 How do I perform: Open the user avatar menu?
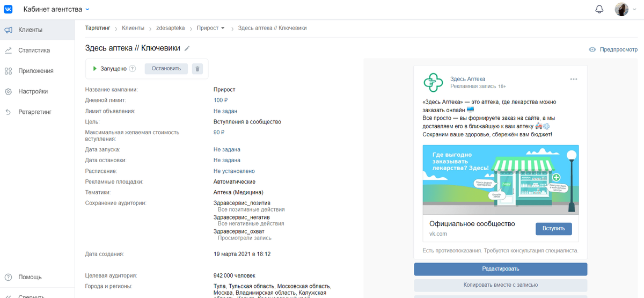tap(621, 9)
